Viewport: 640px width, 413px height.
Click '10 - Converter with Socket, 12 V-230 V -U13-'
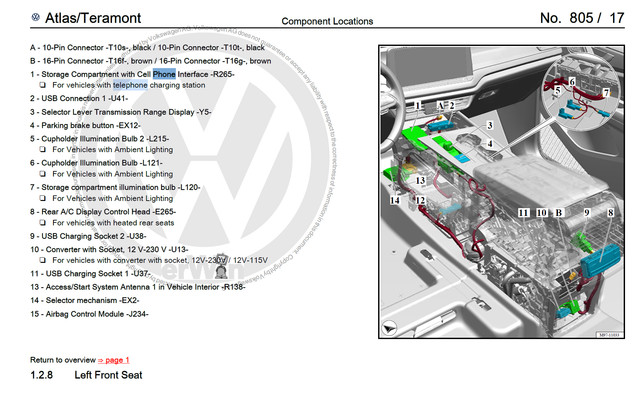(x=109, y=250)
